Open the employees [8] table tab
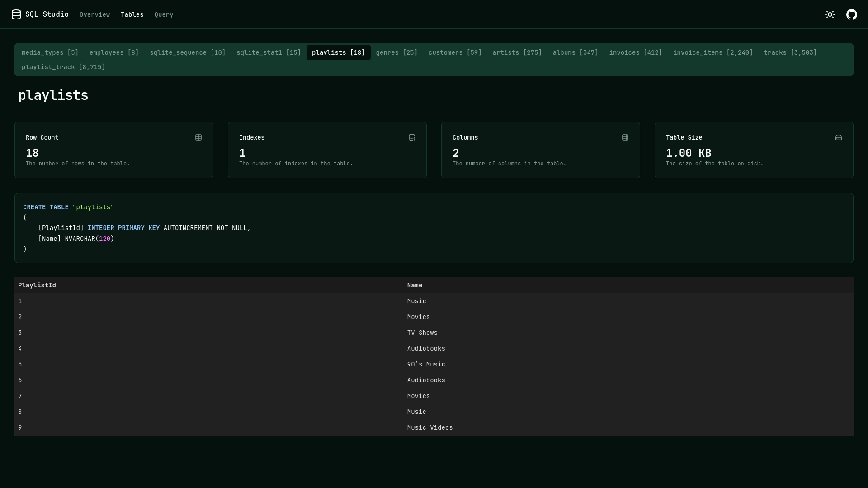This screenshot has height=488, width=868. coord(114,52)
